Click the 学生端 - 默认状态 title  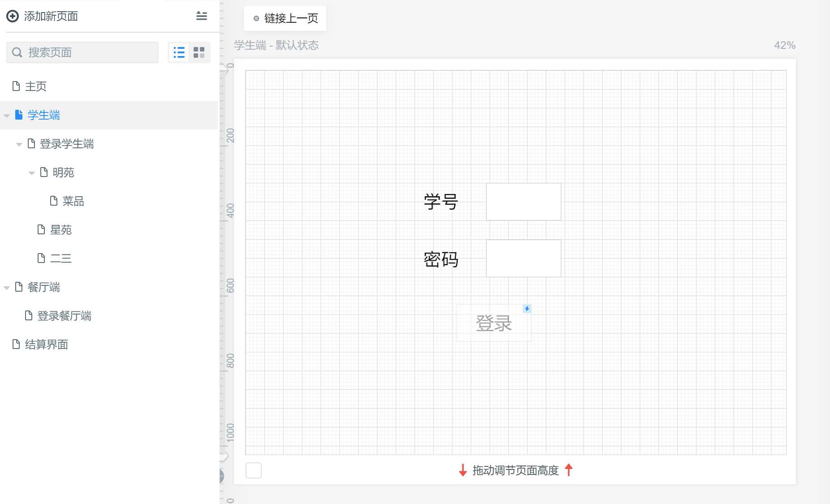(x=277, y=45)
